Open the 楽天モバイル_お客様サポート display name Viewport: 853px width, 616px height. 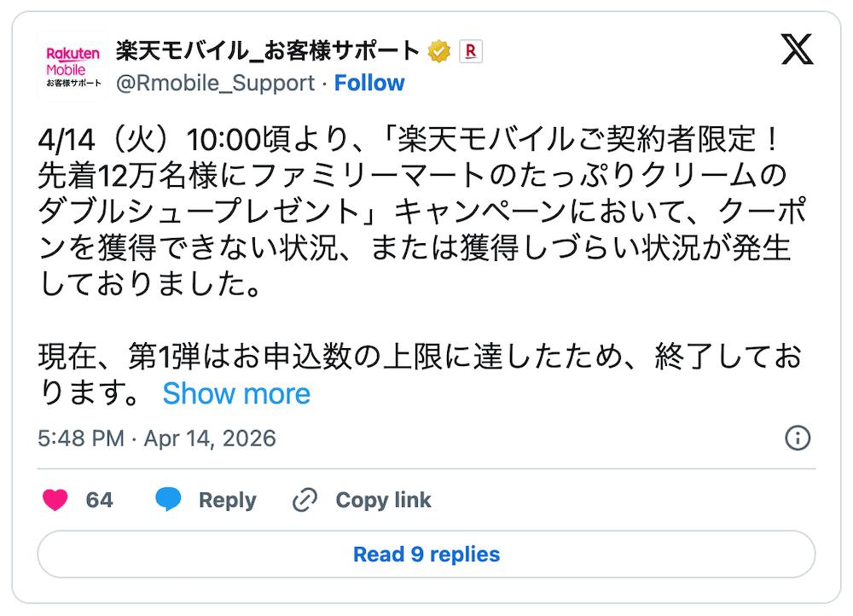click(x=267, y=51)
